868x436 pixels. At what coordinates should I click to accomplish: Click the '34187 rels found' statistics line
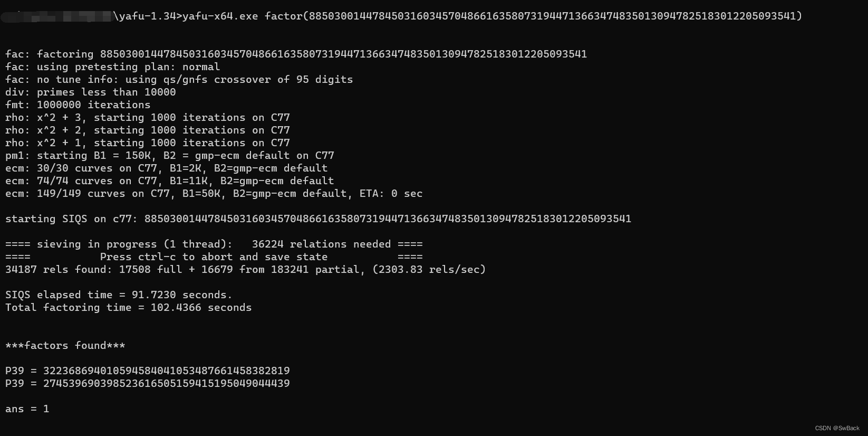click(x=245, y=270)
